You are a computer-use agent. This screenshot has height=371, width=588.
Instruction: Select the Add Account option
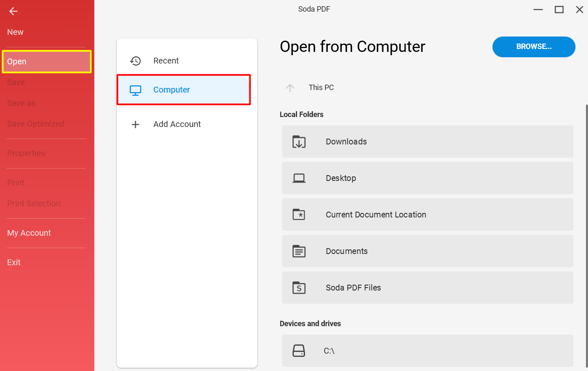[x=187, y=124]
